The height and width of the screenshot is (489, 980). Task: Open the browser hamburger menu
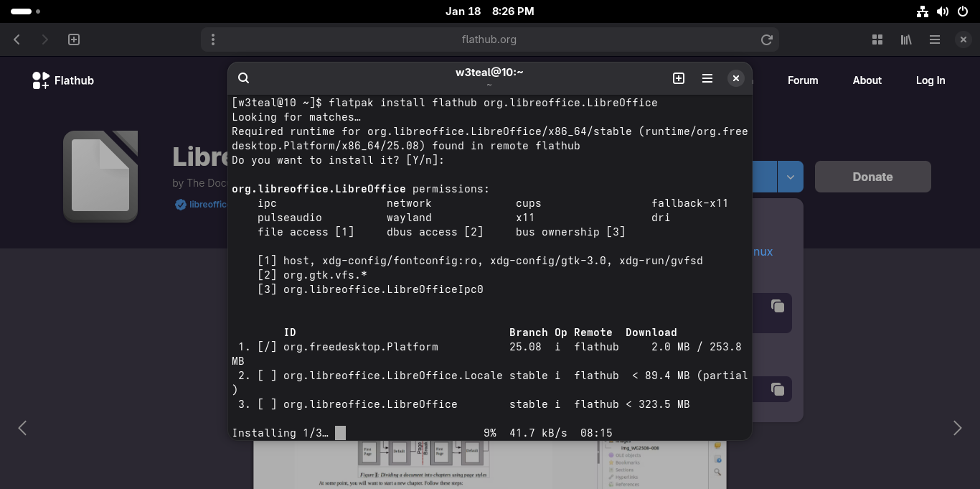click(935, 39)
